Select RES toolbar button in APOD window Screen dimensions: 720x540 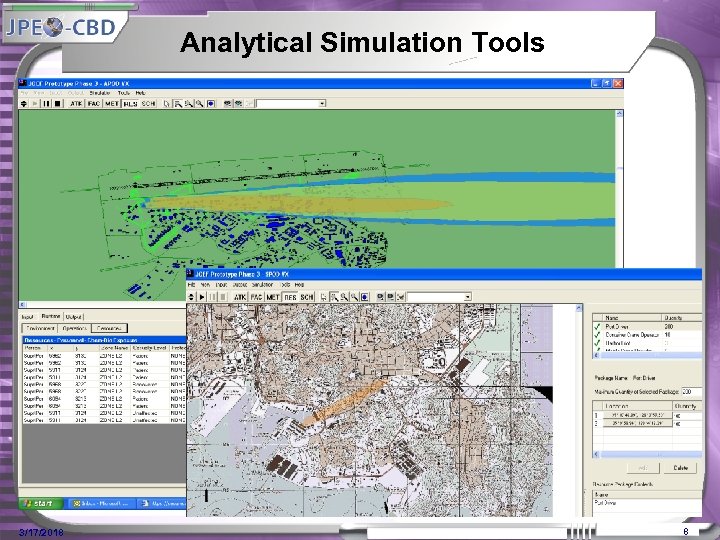[130, 103]
